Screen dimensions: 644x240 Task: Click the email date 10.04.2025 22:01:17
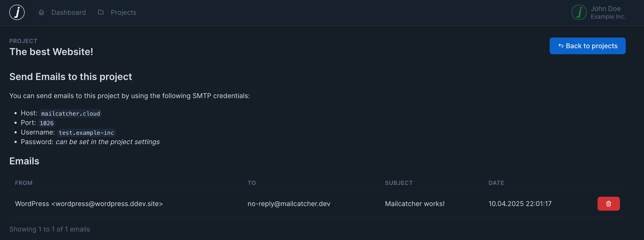pyautogui.click(x=520, y=204)
